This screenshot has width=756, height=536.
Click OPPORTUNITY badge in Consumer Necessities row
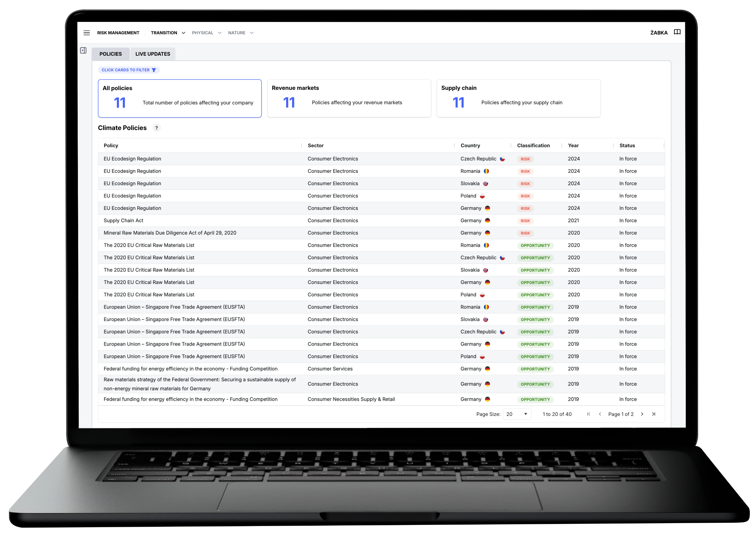[535, 399]
